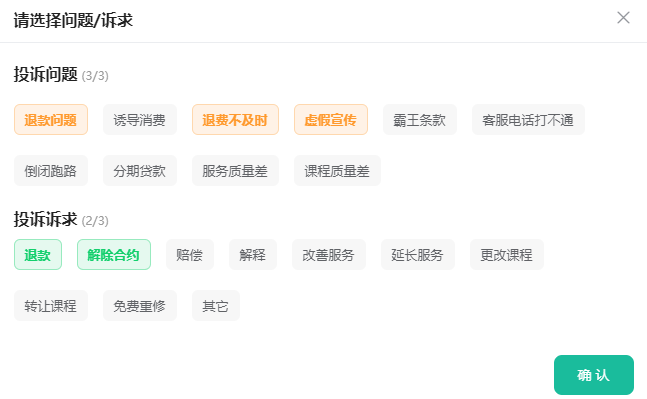Screen dimensions: 647x399
Task: Select the 免费重修 demand option
Action: (x=140, y=305)
